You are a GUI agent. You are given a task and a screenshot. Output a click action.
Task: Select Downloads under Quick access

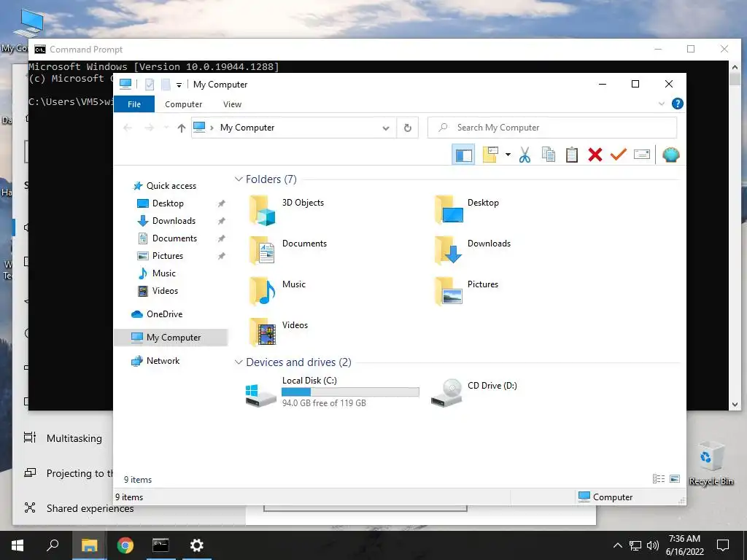coord(174,221)
